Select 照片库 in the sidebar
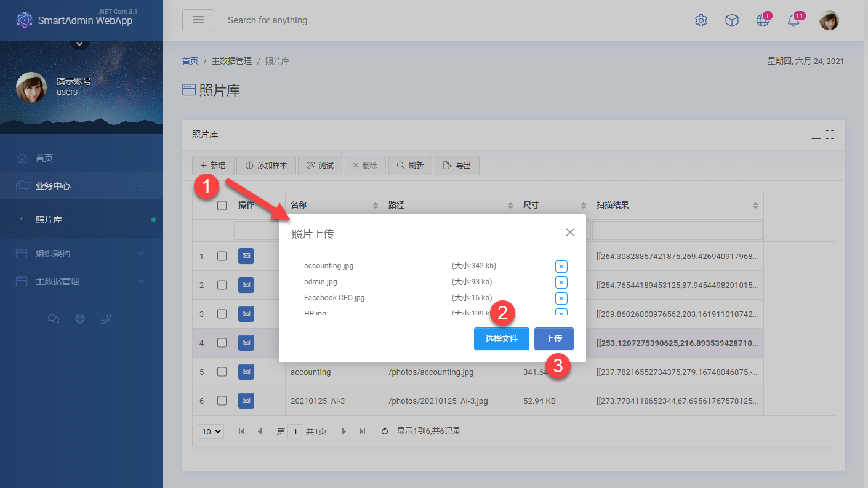The height and width of the screenshot is (488, 868). tap(81, 220)
